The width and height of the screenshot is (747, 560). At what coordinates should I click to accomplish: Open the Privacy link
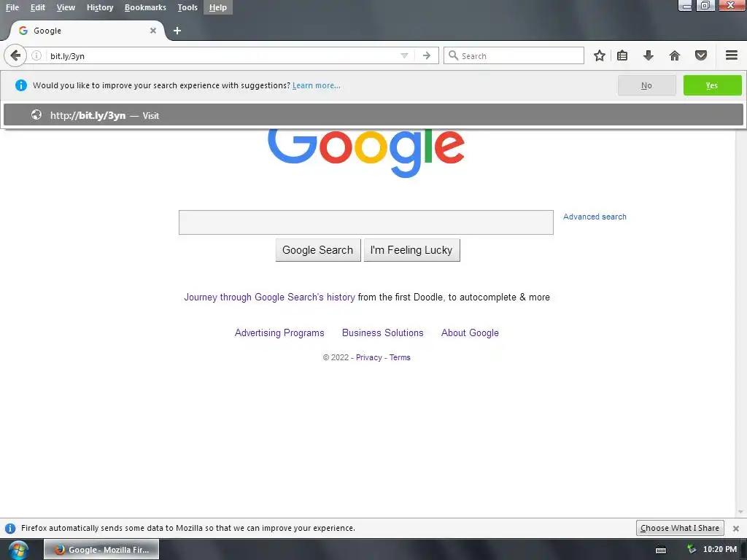coord(368,357)
